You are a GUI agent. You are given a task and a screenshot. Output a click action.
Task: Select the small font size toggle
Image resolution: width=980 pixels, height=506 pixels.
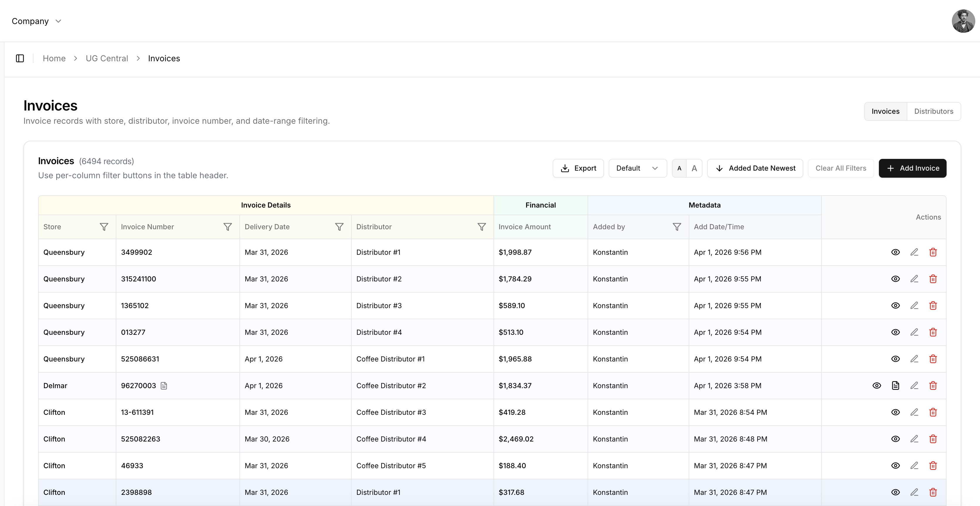click(679, 168)
